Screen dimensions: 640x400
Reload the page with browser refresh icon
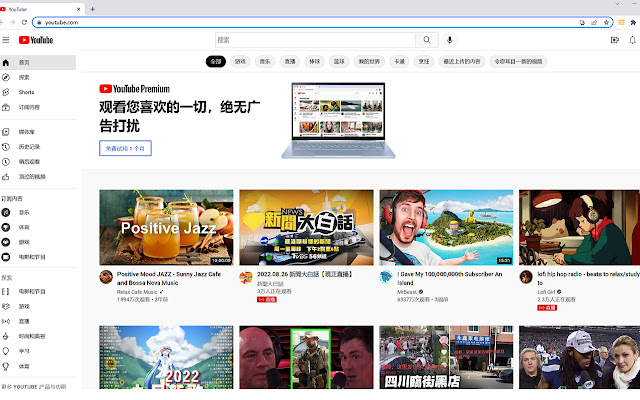24,22
